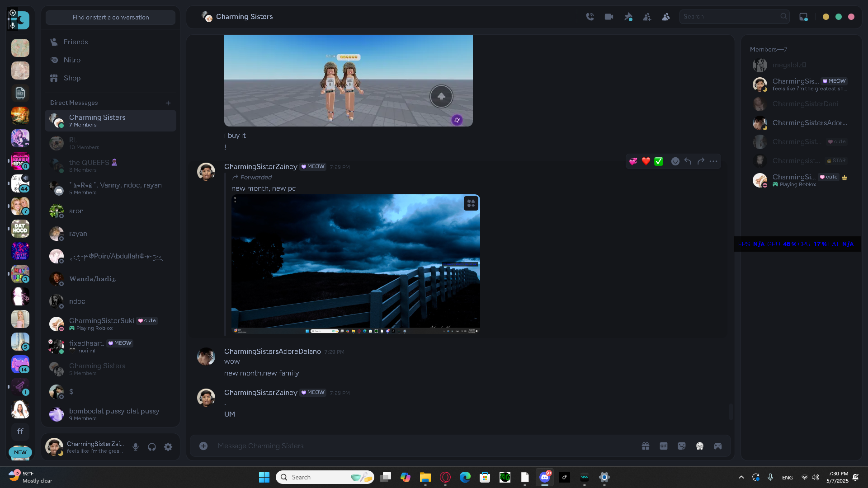Mute the microphone in user panel
The image size is (868, 488).
click(136, 447)
